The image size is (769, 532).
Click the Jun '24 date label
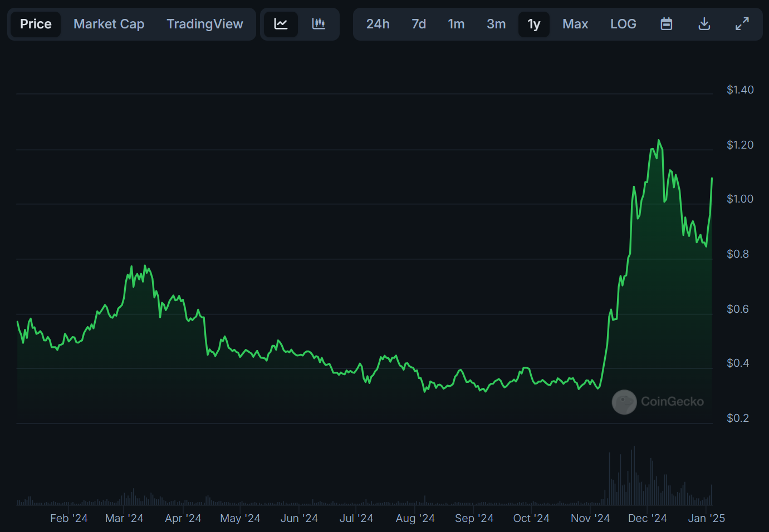coord(299,518)
